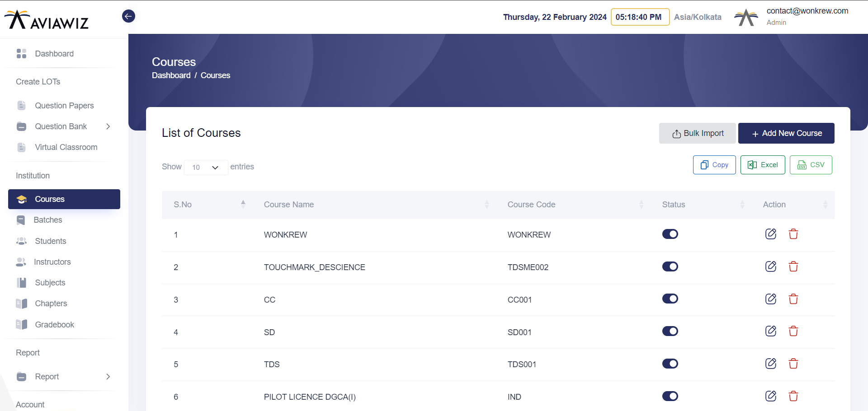Click the Aviawiz logo

coord(46,19)
